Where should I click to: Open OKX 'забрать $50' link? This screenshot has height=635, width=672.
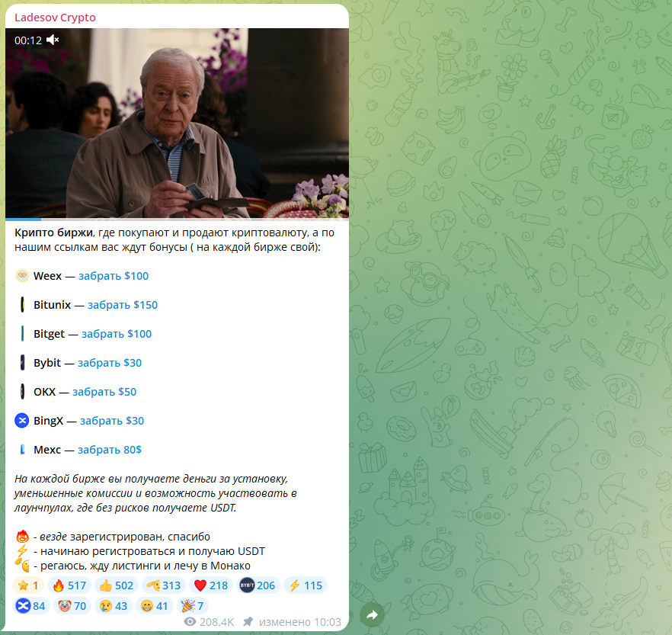click(104, 392)
